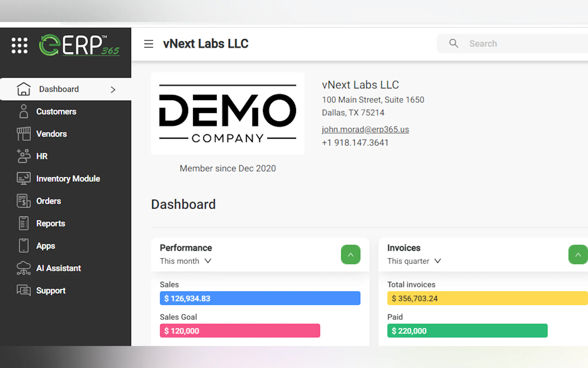
Task: Click the blue Sales amount bar
Action: [260, 298]
